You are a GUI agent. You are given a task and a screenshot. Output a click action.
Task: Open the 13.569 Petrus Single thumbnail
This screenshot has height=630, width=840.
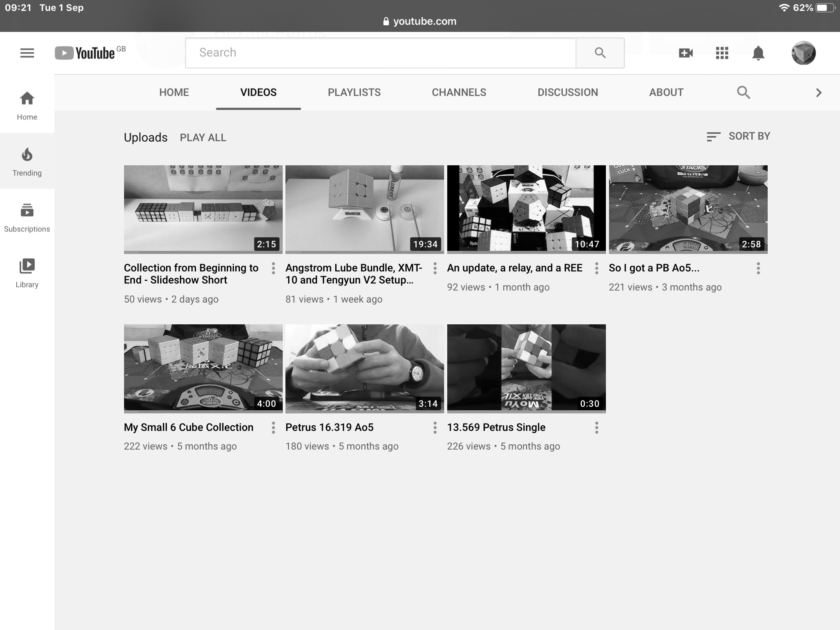coord(527,368)
